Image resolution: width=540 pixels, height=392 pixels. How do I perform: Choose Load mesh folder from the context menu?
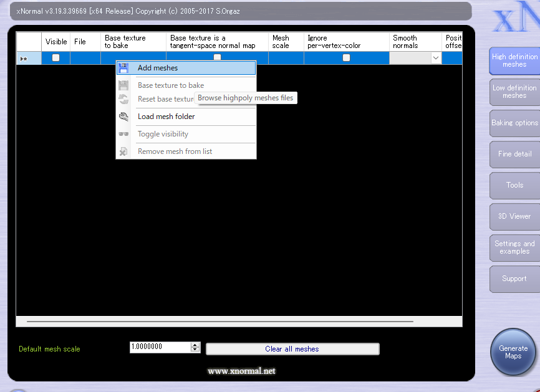click(x=166, y=117)
